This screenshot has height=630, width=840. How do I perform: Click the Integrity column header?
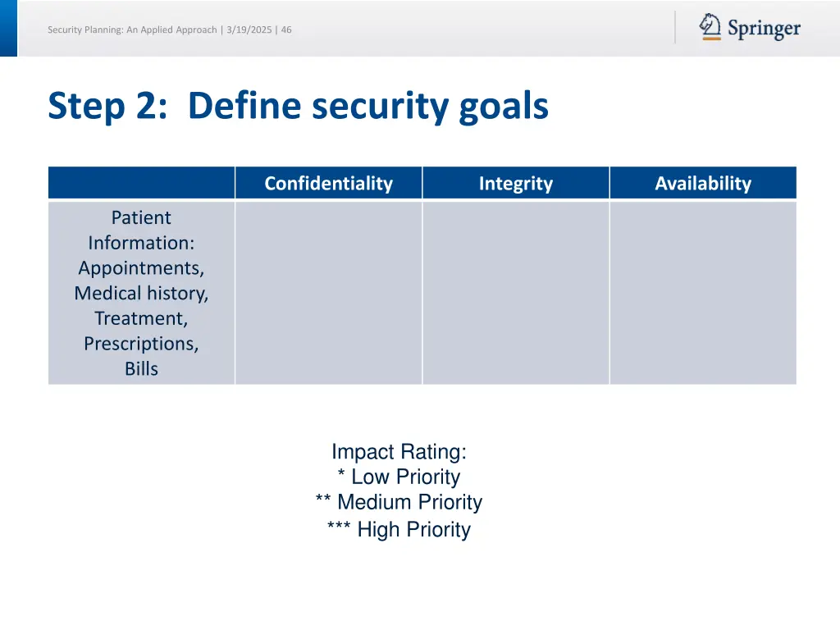pyautogui.click(x=516, y=183)
